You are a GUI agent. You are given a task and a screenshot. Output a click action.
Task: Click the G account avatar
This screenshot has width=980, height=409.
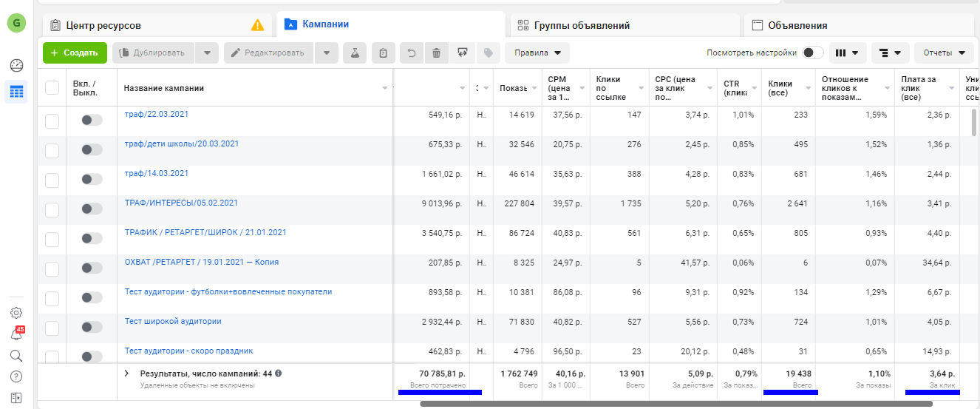point(16,23)
